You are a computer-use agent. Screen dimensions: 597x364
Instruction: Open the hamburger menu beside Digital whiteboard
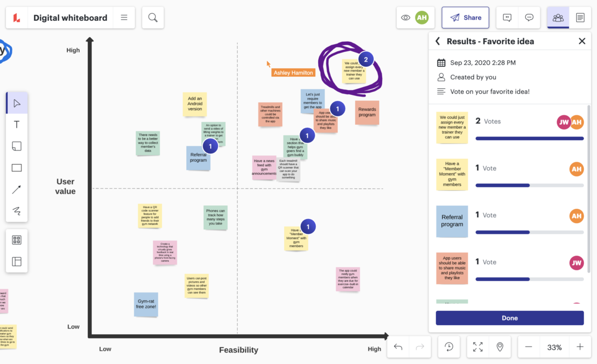pyautogui.click(x=124, y=18)
